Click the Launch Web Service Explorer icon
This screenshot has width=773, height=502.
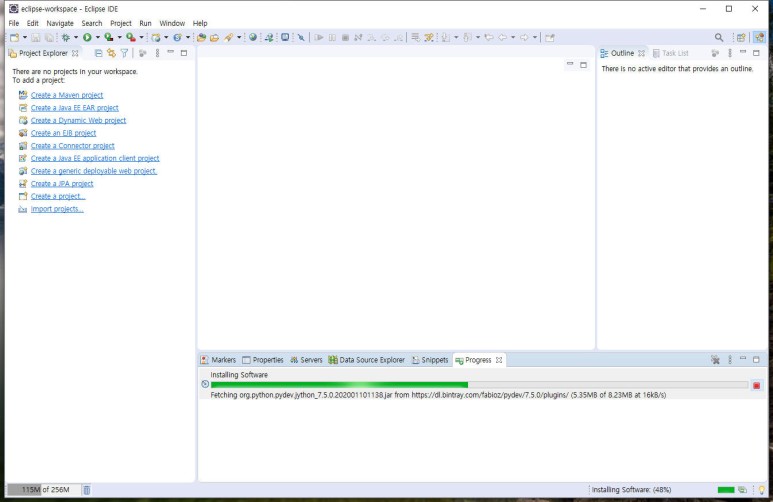click(269, 37)
